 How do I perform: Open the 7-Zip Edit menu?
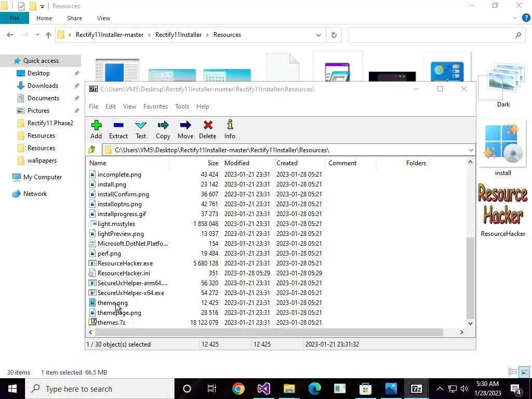(x=111, y=106)
